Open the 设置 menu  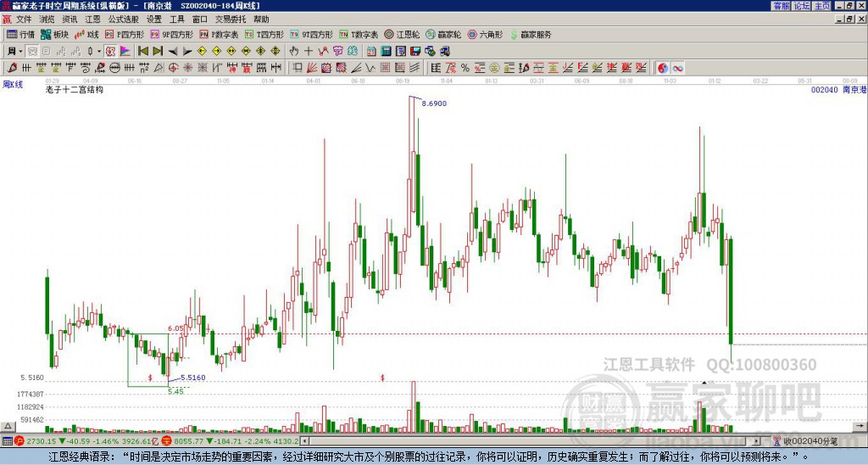click(154, 20)
